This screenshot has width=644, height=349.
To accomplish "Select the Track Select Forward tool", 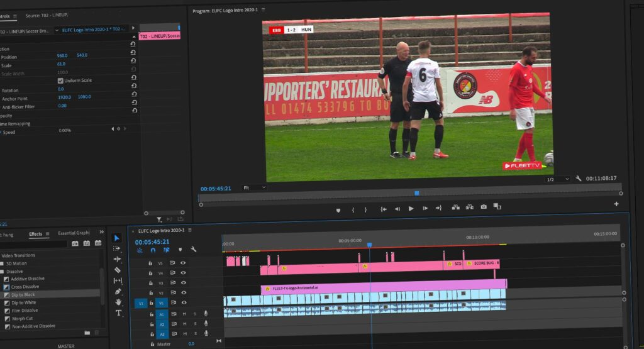I will [118, 248].
